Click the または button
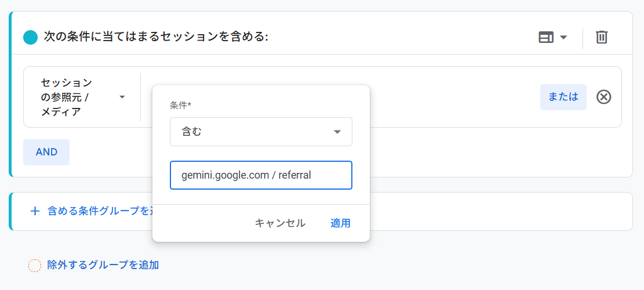 563,97
